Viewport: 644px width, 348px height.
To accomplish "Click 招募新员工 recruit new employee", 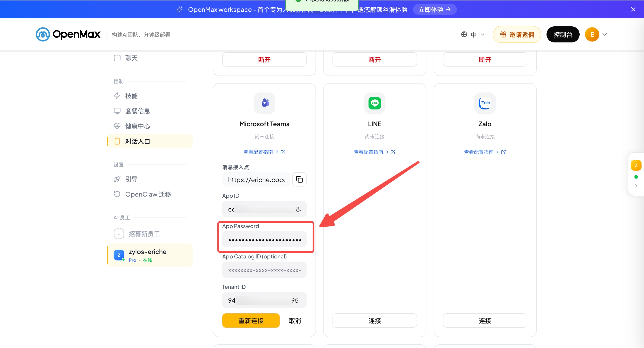I will point(150,234).
